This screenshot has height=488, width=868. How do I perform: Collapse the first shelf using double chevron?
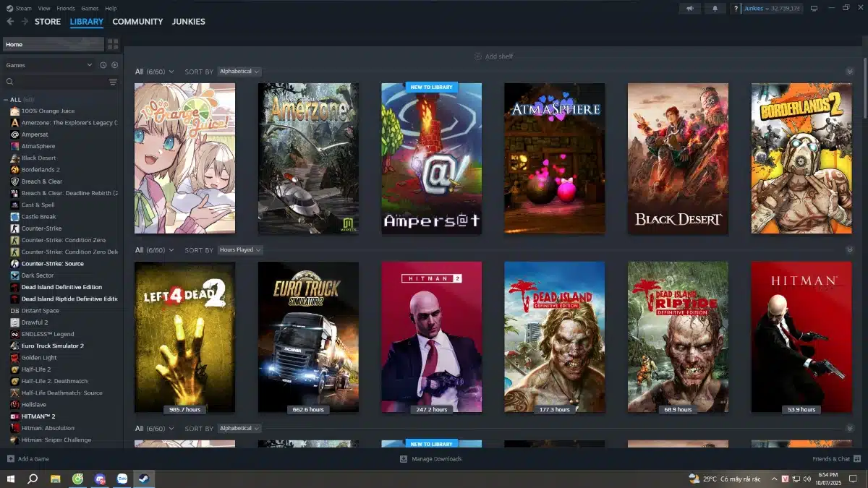point(849,72)
